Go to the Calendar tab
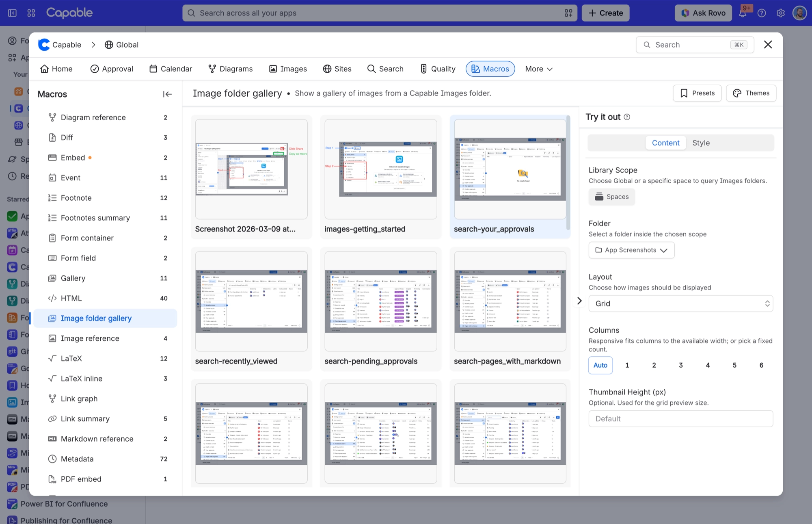The image size is (812, 524). (171, 69)
